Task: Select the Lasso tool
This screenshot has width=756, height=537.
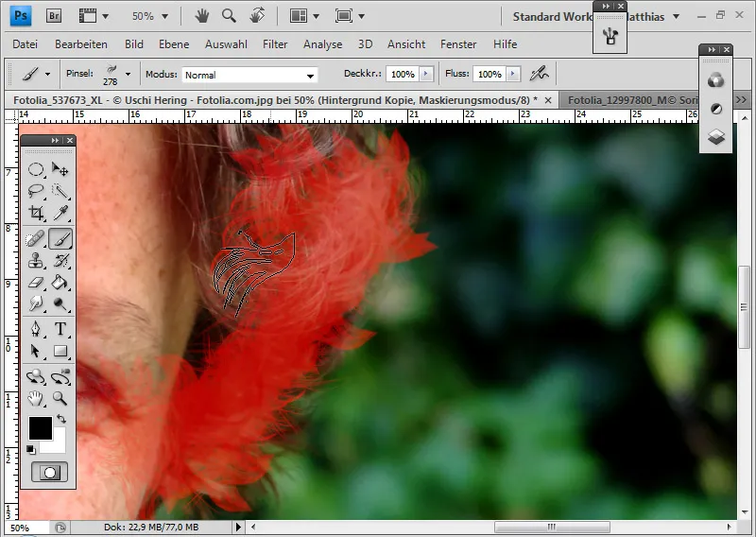Action: point(36,191)
